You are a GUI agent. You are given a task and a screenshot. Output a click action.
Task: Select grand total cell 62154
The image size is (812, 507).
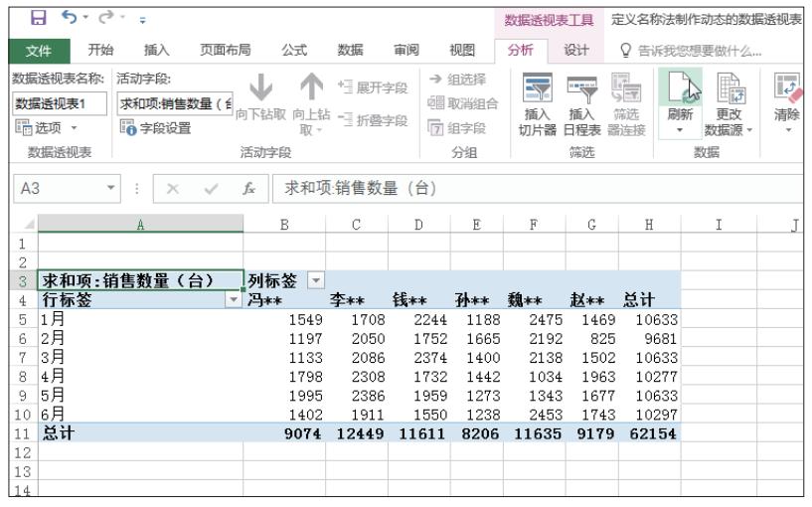point(649,433)
